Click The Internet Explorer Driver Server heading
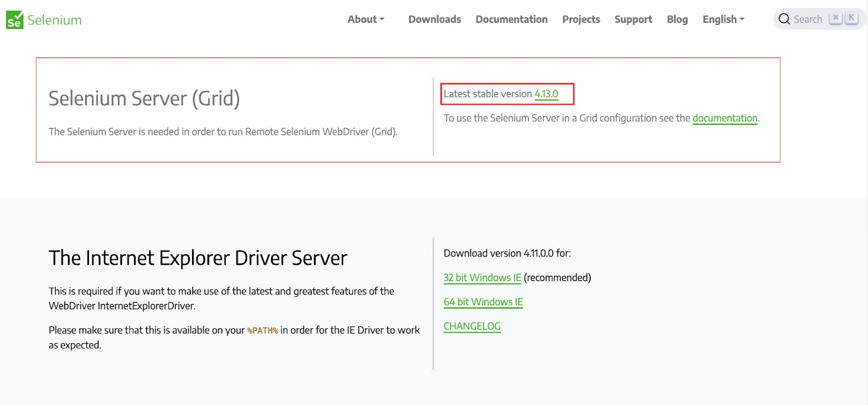Screen dimensions: 868x405 [197, 258]
